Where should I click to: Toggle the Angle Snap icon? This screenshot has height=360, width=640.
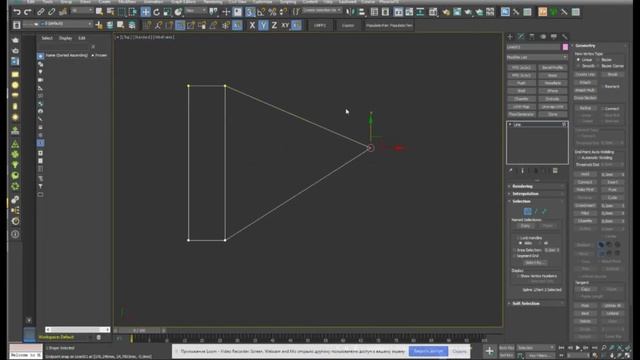coord(261,12)
